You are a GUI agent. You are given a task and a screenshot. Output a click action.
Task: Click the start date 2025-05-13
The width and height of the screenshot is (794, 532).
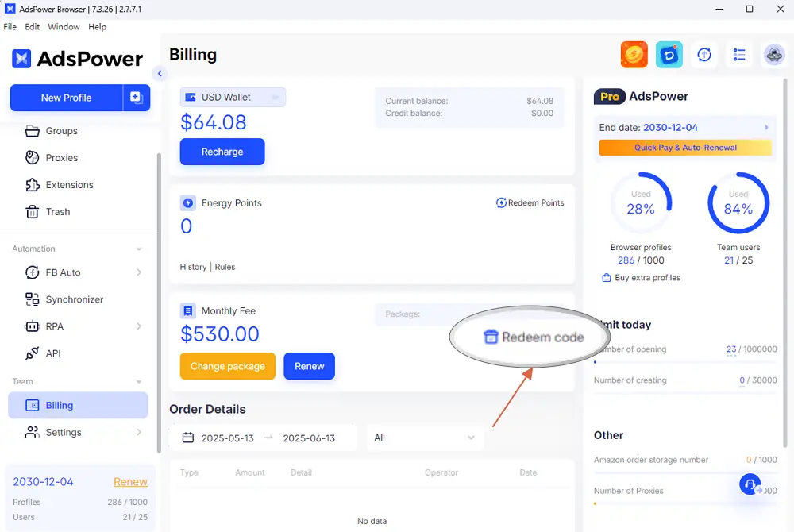coord(227,438)
